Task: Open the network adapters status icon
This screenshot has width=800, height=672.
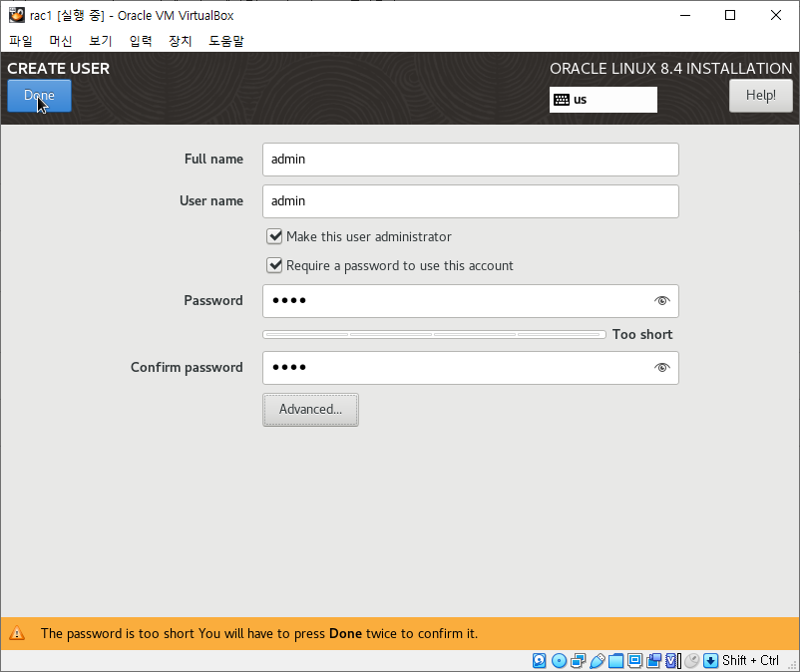Action: (x=579, y=661)
